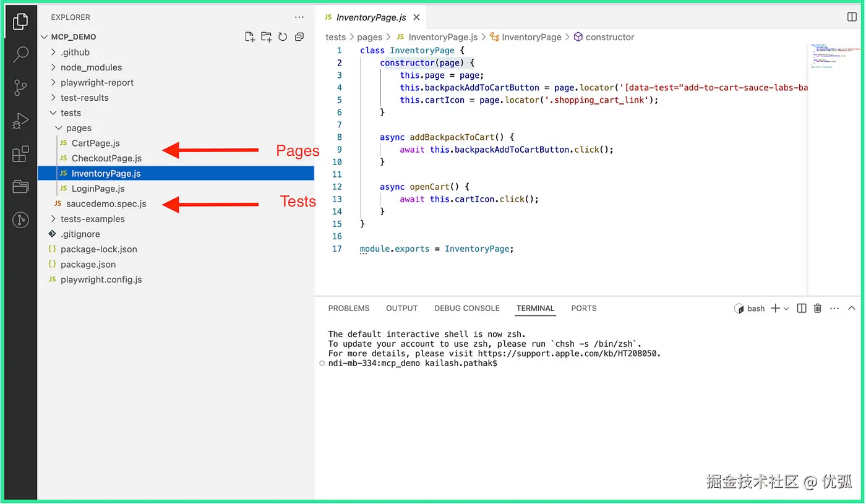Image resolution: width=866 pixels, height=504 pixels.
Task: Open the Run and Debug view
Action: point(20,121)
